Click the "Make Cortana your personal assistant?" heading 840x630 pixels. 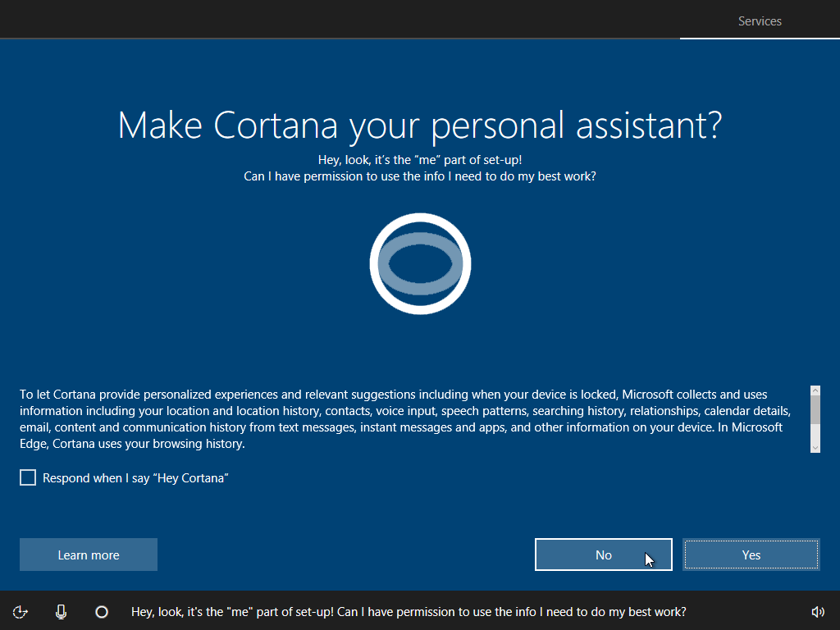pos(420,126)
